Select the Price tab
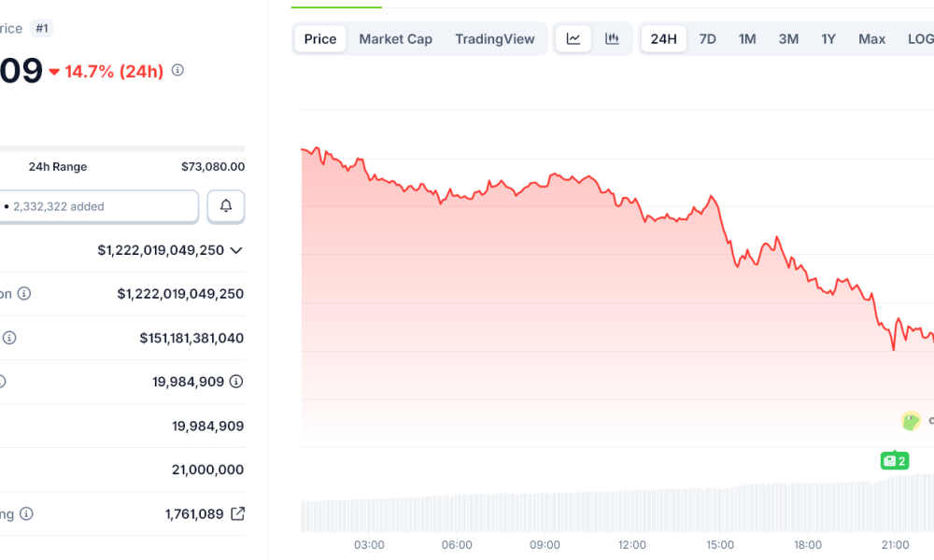The height and width of the screenshot is (560, 934). coord(319,38)
